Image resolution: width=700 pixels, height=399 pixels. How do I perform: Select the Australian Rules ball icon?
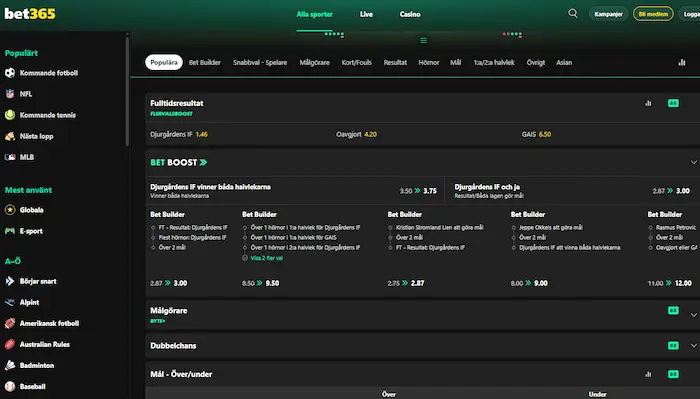tap(10, 344)
